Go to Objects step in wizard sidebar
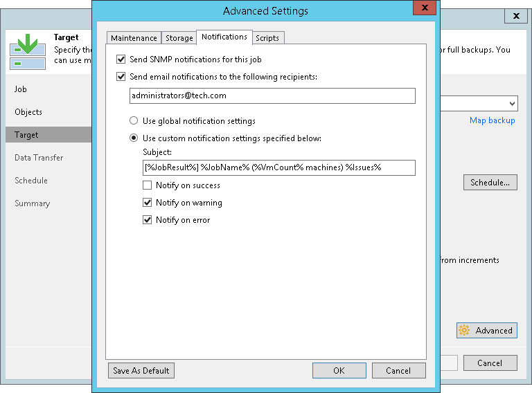The width and height of the screenshot is (532, 393). (28, 112)
